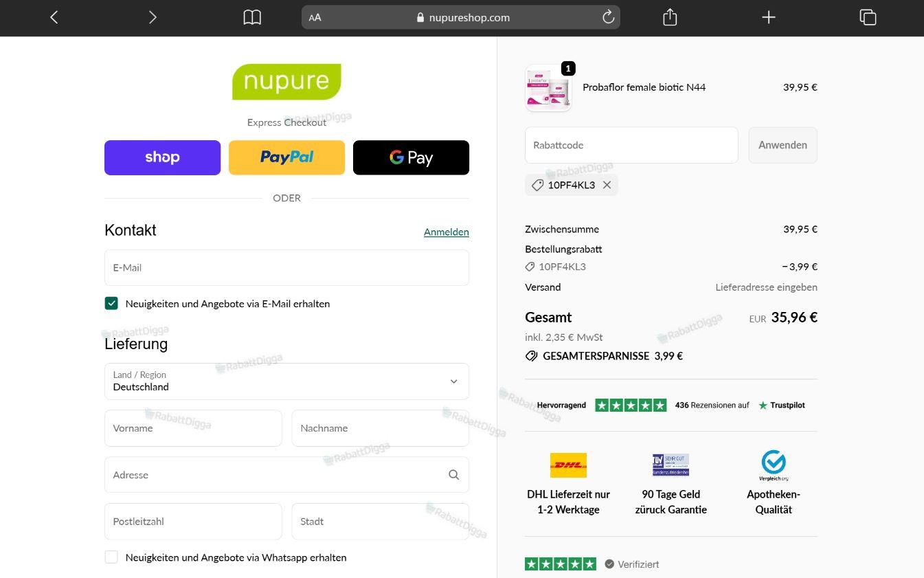The height and width of the screenshot is (578, 924).
Task: Click the GESAMTERSPARNISSE 3,99 € text
Action: (613, 356)
